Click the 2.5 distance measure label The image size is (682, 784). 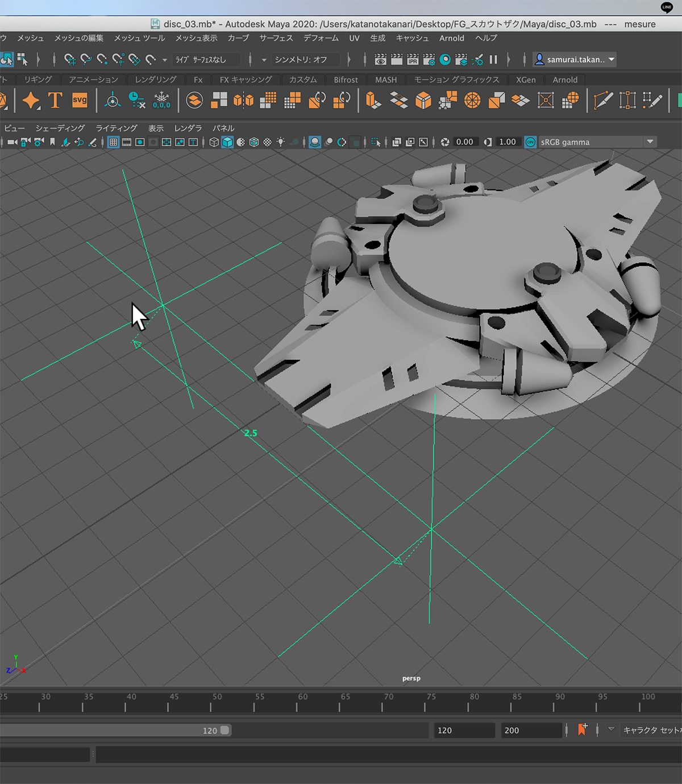click(x=251, y=433)
